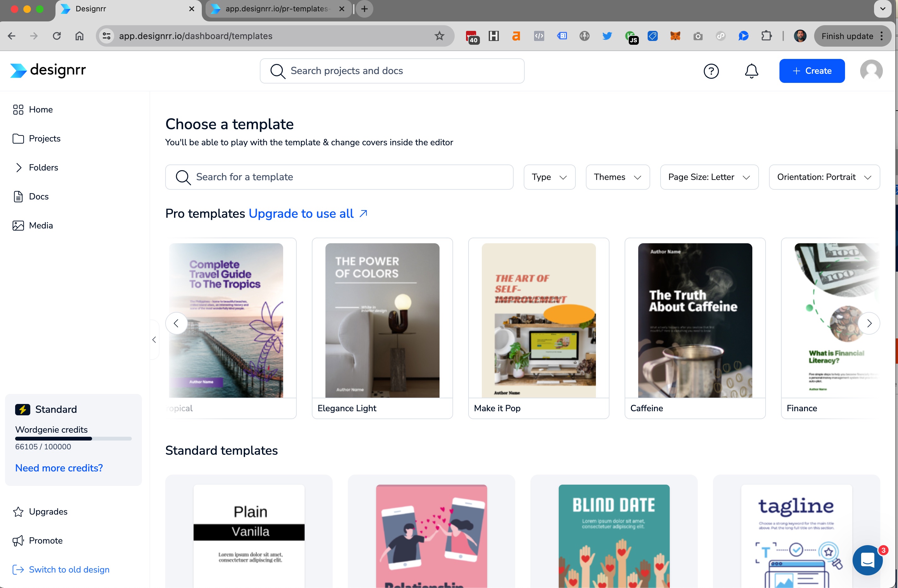Click the Wordgenie credits progress bar
898x588 pixels.
pos(73,439)
